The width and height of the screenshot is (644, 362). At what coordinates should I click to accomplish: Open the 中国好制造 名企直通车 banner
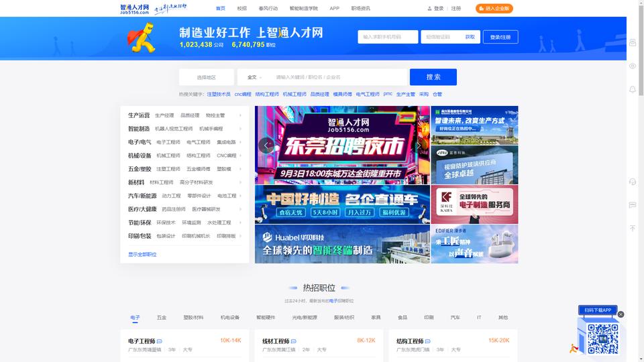(342, 204)
